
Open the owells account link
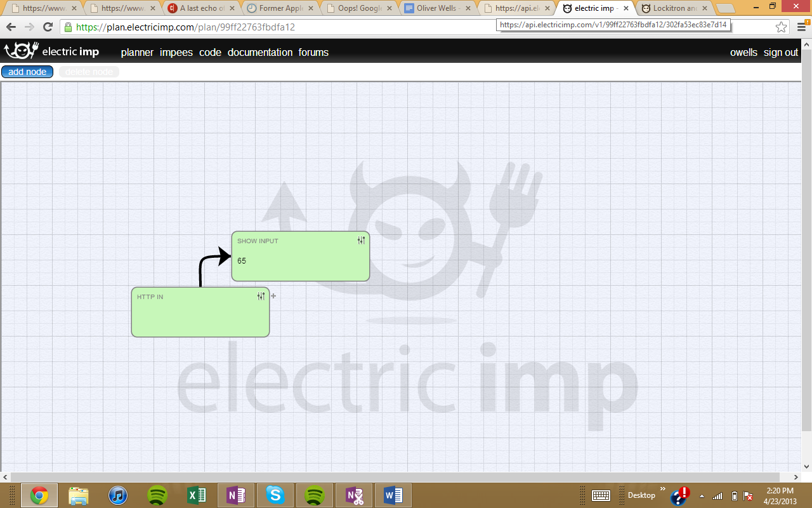(743, 52)
